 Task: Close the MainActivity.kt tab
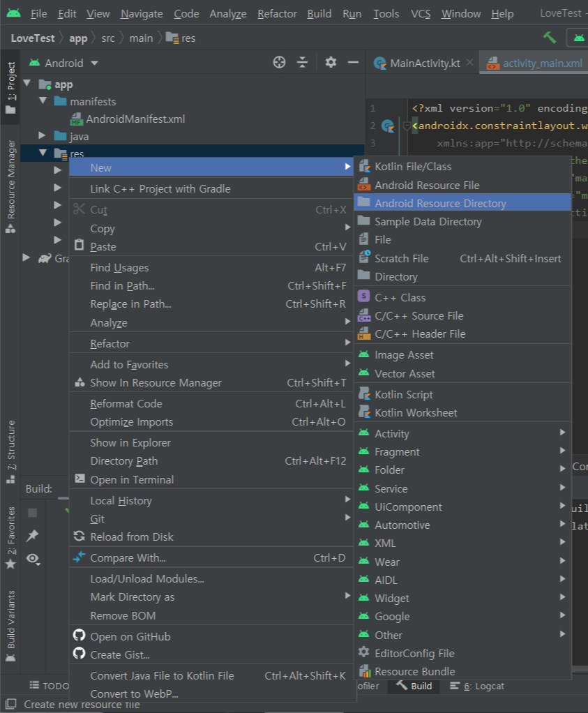click(x=469, y=62)
